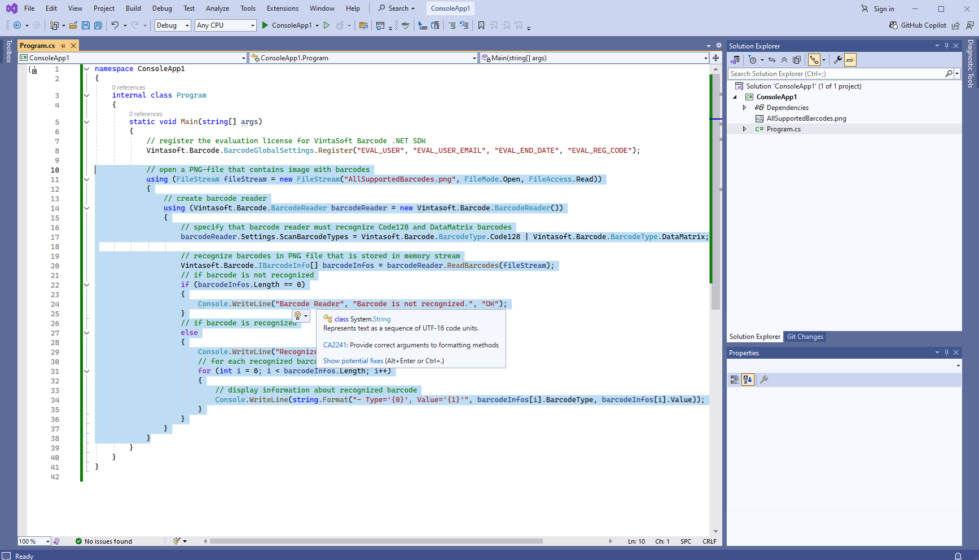Viewport: 979px width, 560px height.
Task: Toggle the file nesting view button in Solution Explorer
Action: 814,60
